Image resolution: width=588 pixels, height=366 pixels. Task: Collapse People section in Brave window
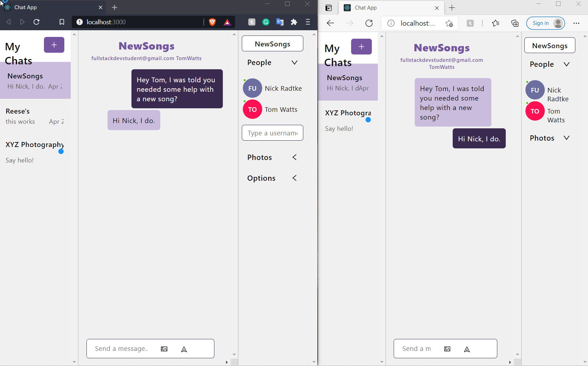point(295,63)
